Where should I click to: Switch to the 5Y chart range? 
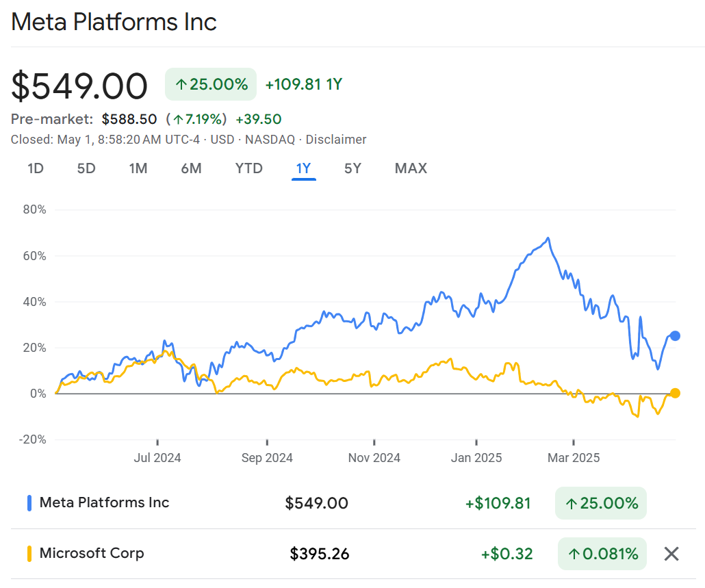(352, 168)
